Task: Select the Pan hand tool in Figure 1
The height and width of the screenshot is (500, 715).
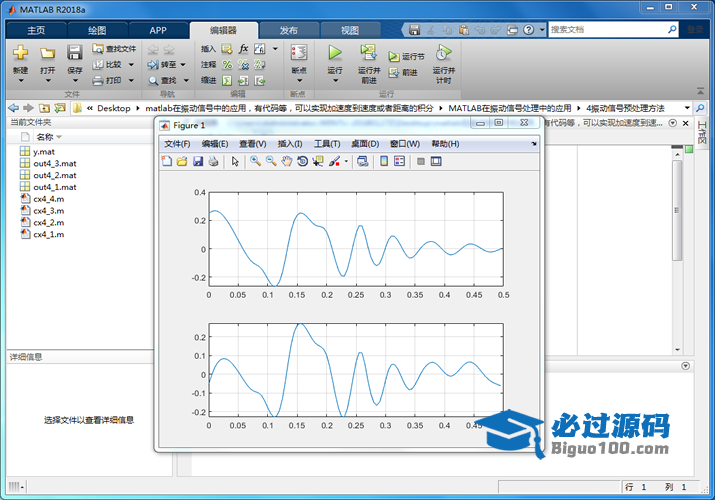Action: [286, 161]
